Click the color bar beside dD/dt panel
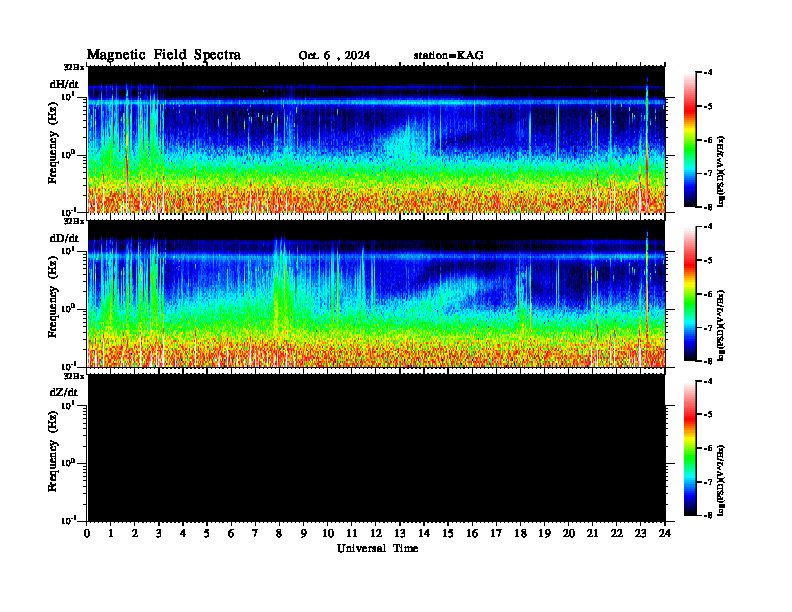The height and width of the screenshot is (612, 792). 690,294
